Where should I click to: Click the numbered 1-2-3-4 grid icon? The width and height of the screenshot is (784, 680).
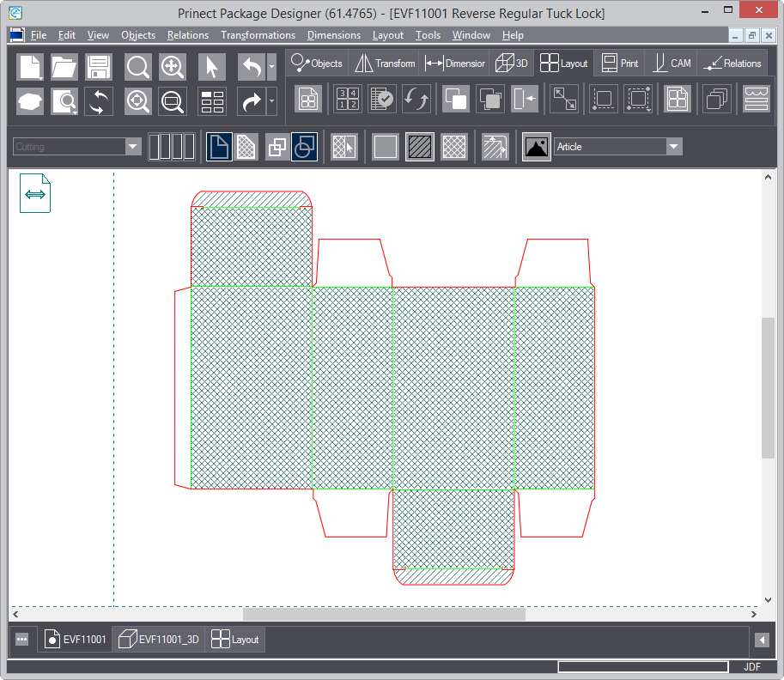click(347, 99)
